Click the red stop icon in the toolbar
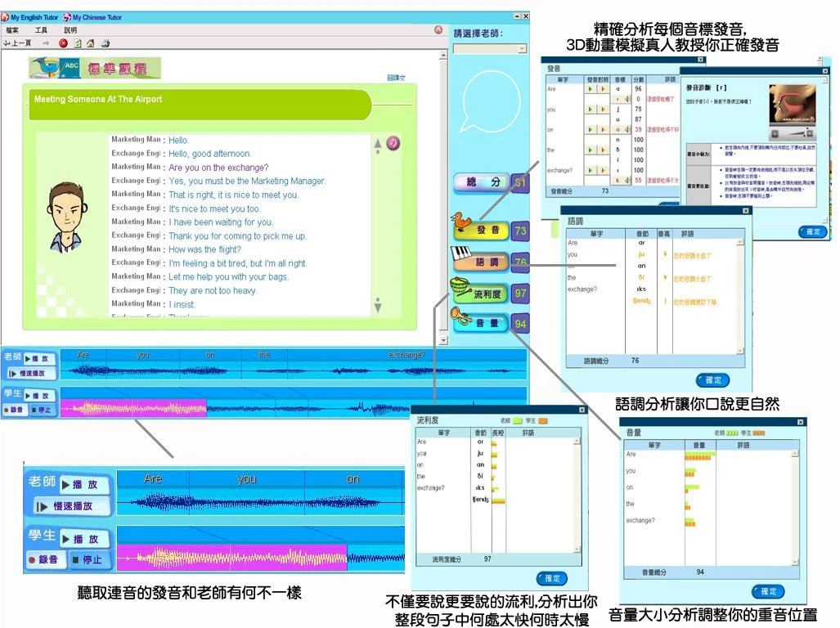The image size is (840, 628). (x=63, y=43)
